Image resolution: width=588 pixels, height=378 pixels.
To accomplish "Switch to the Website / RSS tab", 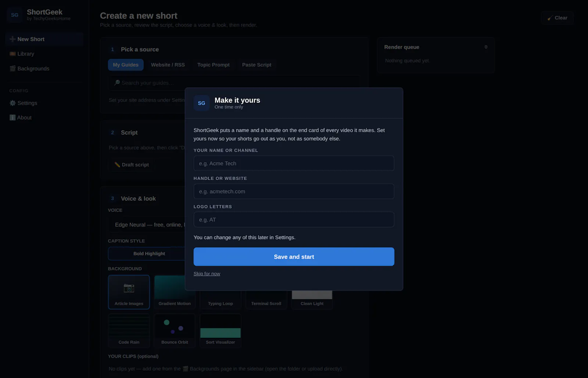I will pyautogui.click(x=168, y=65).
